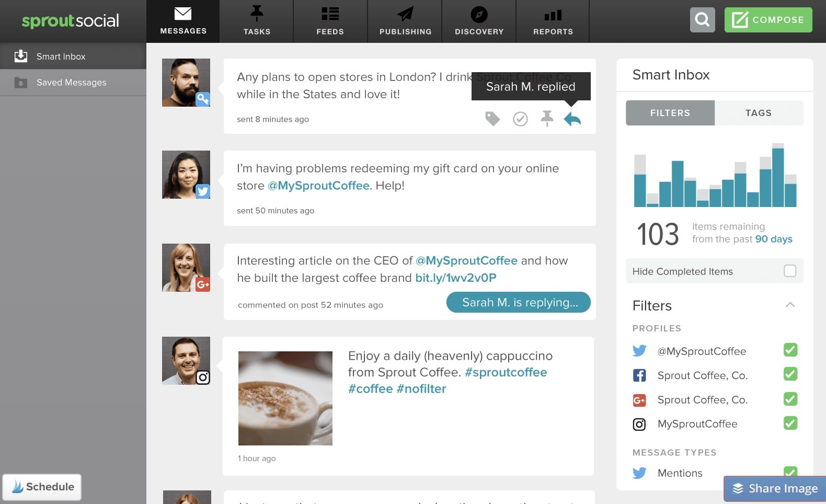Click the Mentions message type label
Screen dimensions: 826x504
click(x=680, y=473)
